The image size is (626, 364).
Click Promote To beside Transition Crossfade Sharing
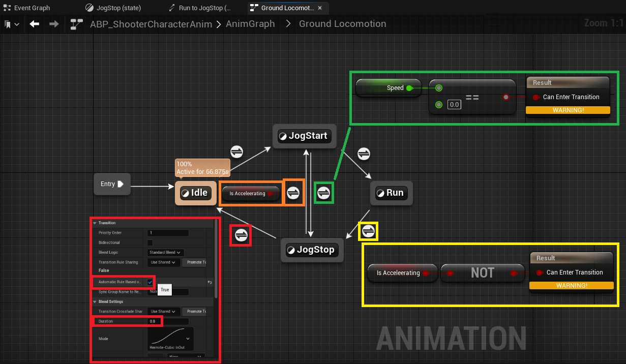point(195,311)
